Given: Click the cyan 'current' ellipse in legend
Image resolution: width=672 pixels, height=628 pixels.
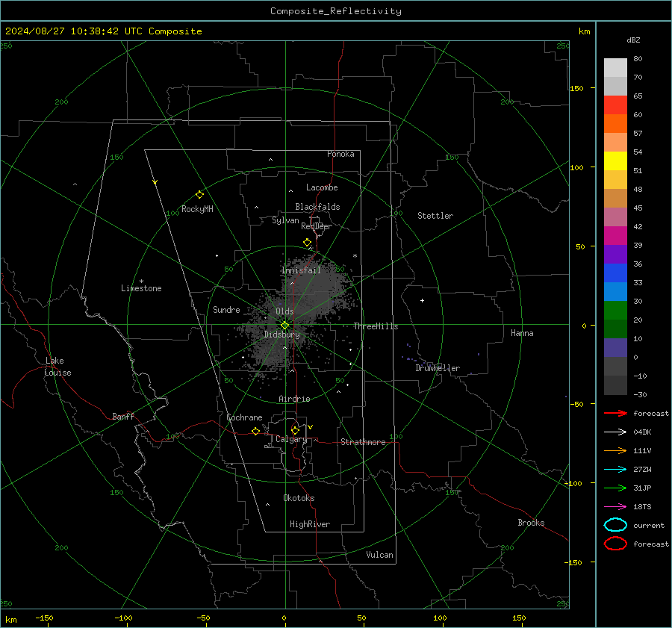Looking at the screenshot, I should pos(615,525).
